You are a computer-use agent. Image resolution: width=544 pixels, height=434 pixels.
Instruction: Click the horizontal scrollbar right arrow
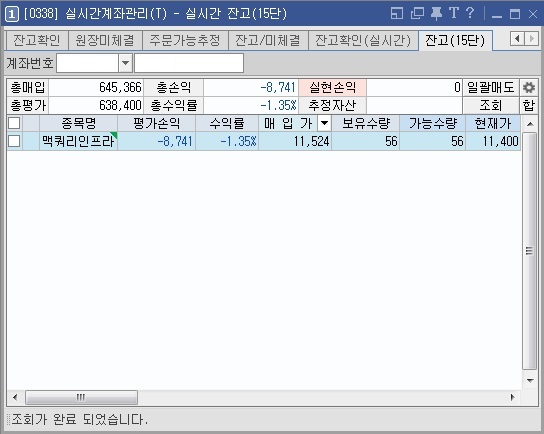pos(512,397)
